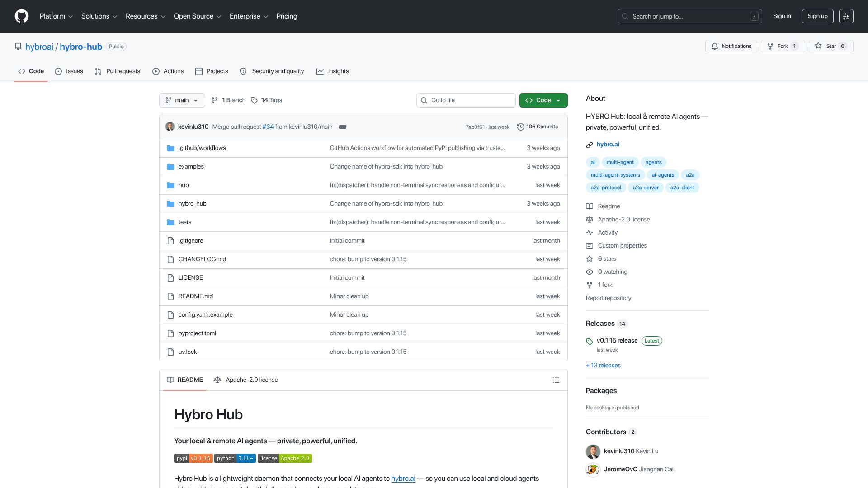Click the pypi v0.1.15 badge
This screenshot has width=868, height=488.
click(x=193, y=458)
